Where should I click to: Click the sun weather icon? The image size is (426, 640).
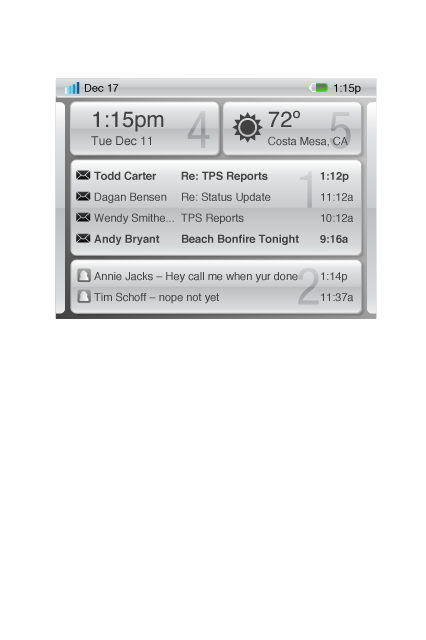click(247, 127)
